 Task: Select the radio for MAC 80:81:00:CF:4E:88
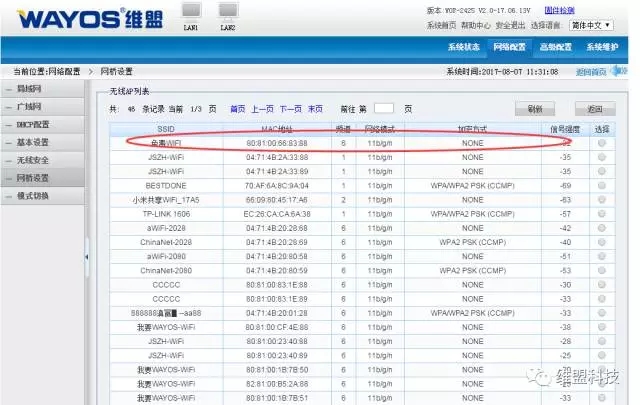(x=602, y=327)
